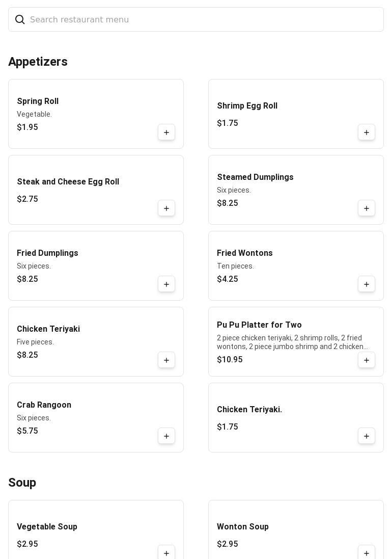
Task: Add Vegetable Soup to cart
Action: click(x=166, y=553)
